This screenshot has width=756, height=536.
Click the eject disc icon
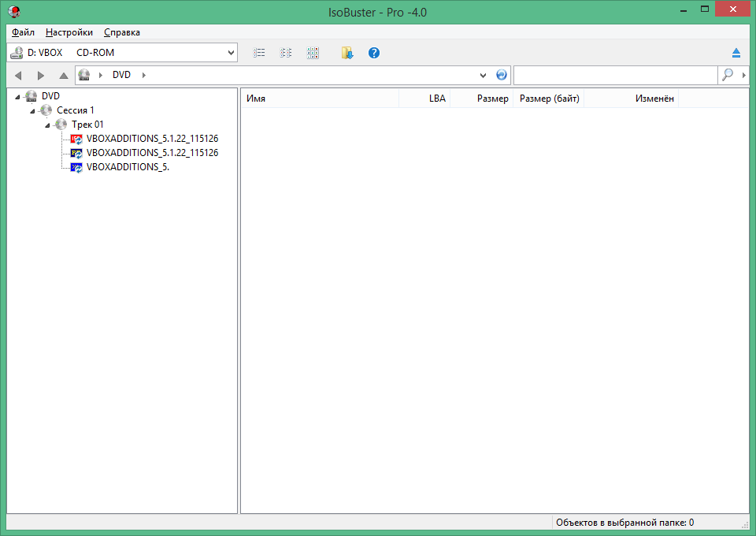pyautogui.click(x=736, y=53)
